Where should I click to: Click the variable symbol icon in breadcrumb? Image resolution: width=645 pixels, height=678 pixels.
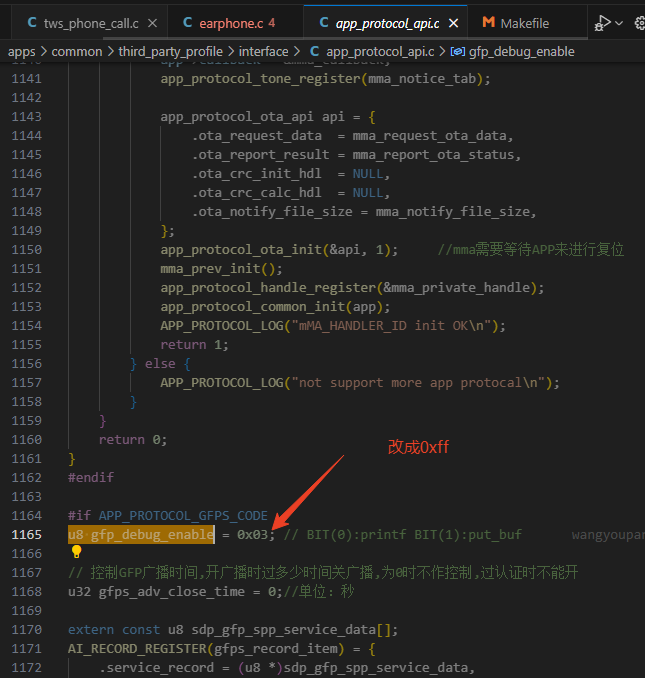[x=458, y=52]
